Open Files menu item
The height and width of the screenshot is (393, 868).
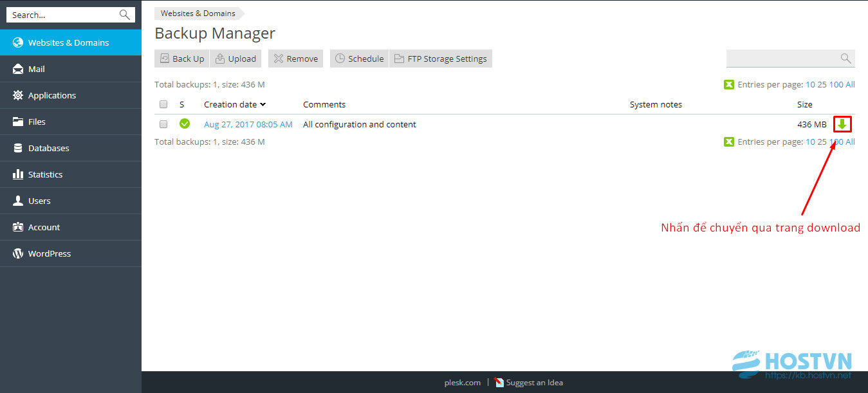[71, 122]
